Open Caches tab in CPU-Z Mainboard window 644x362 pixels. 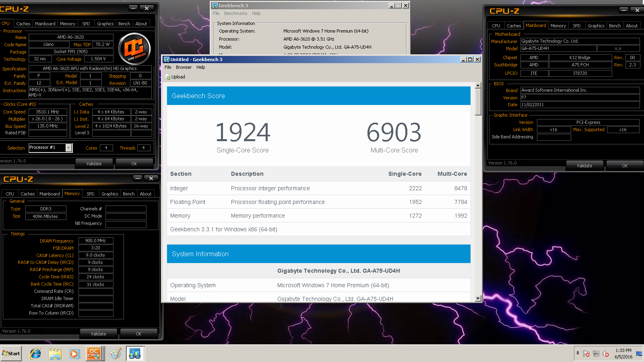514,26
